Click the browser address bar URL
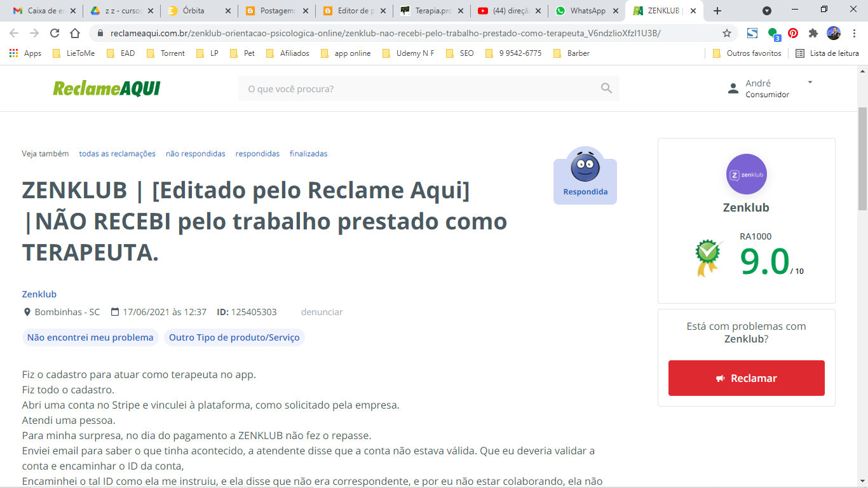The width and height of the screenshot is (868, 488). point(386,33)
